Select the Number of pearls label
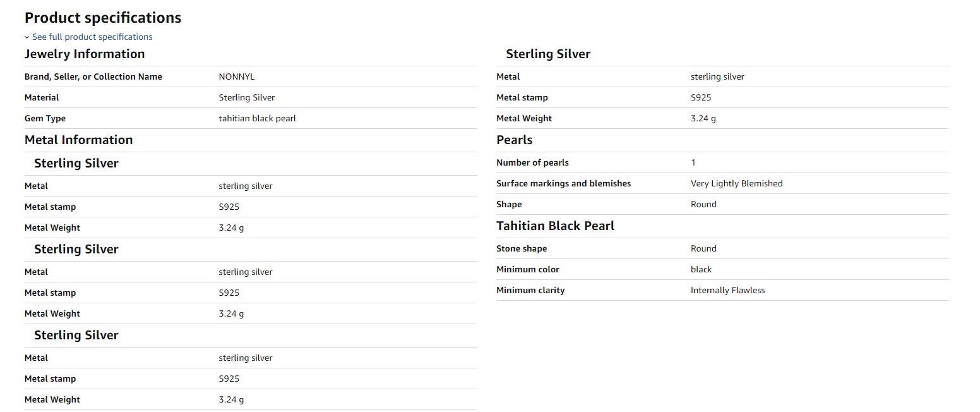 click(x=532, y=162)
